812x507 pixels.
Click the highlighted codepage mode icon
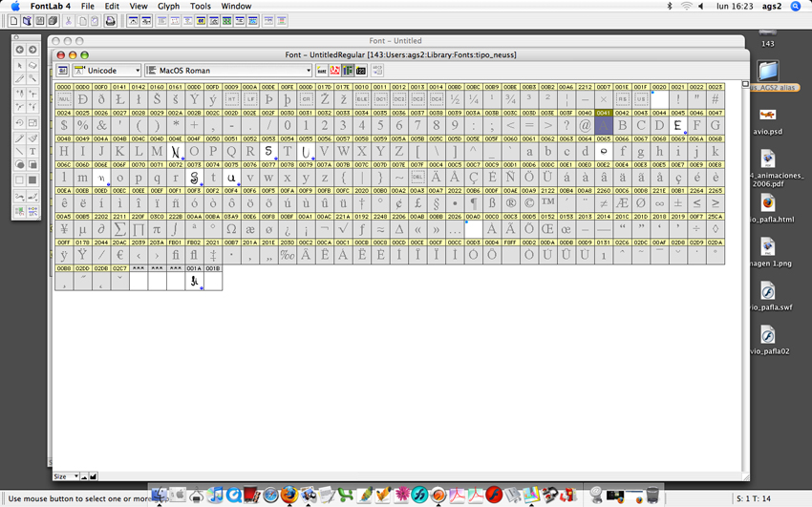tap(348, 71)
